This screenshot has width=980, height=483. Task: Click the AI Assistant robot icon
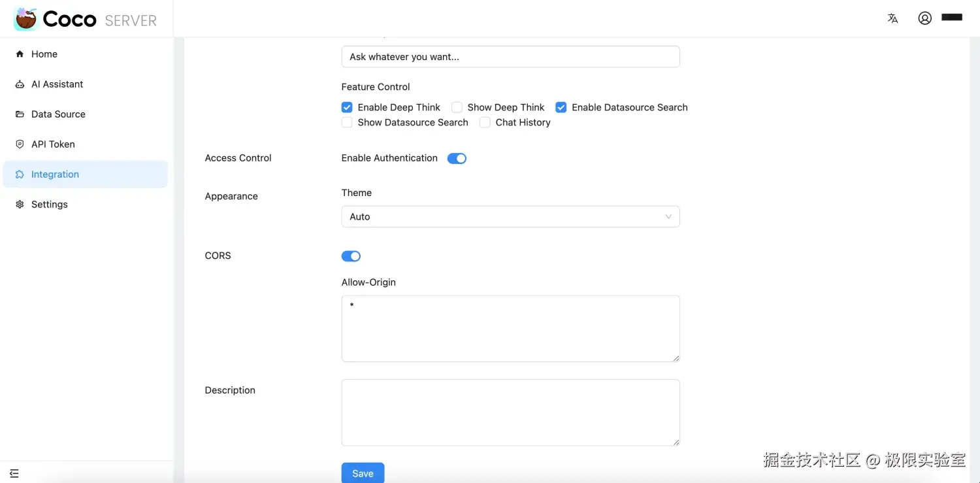tap(20, 84)
